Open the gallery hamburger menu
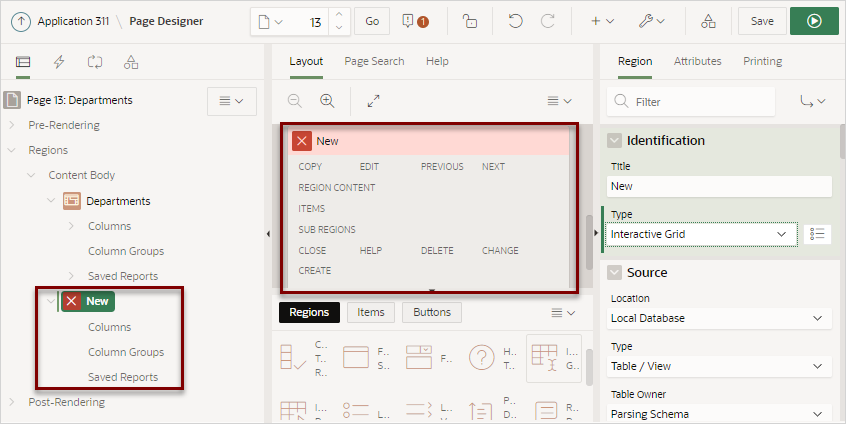Viewport: 846px width, 424px height. click(563, 313)
